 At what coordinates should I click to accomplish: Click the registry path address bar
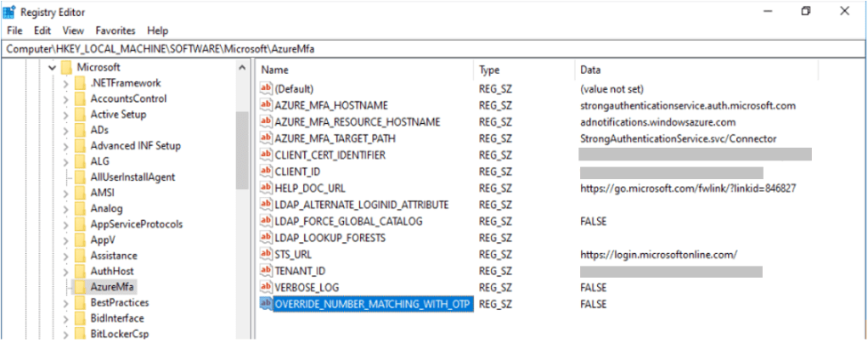point(434,48)
